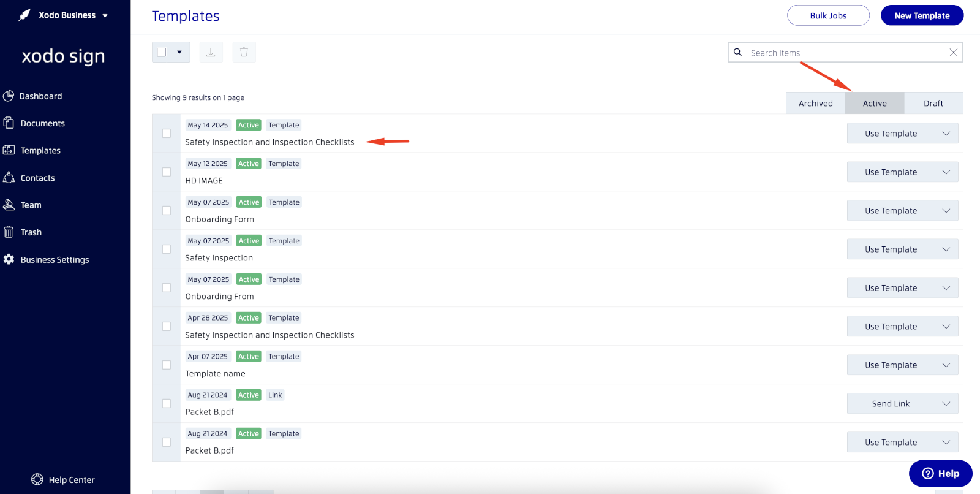980x494 pixels.
Task: Open the Dashboard menu item
Action: tap(40, 96)
